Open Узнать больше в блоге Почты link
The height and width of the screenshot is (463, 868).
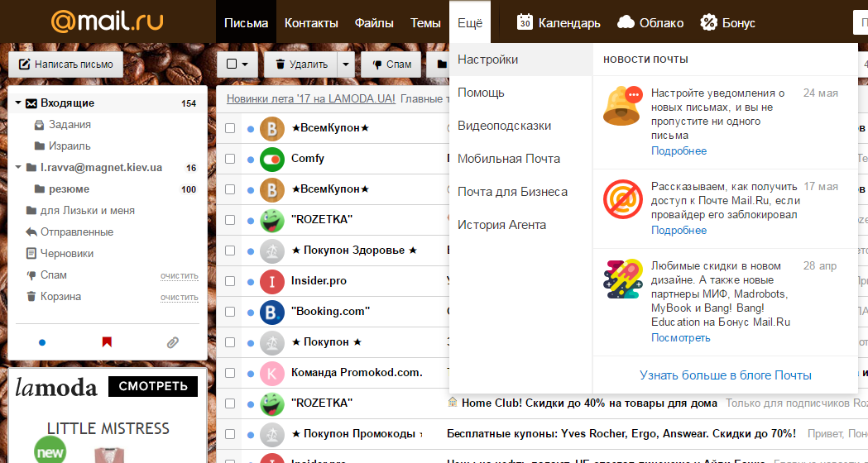(x=725, y=375)
